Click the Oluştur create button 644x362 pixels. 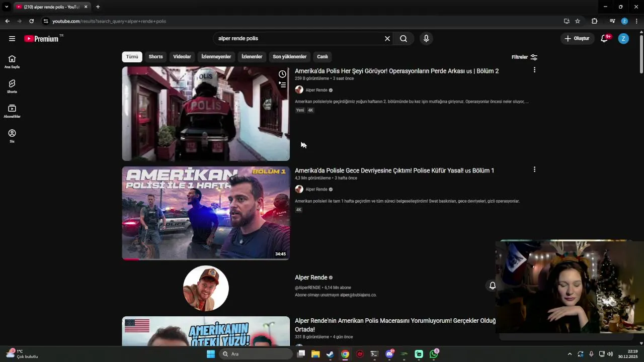(577, 39)
